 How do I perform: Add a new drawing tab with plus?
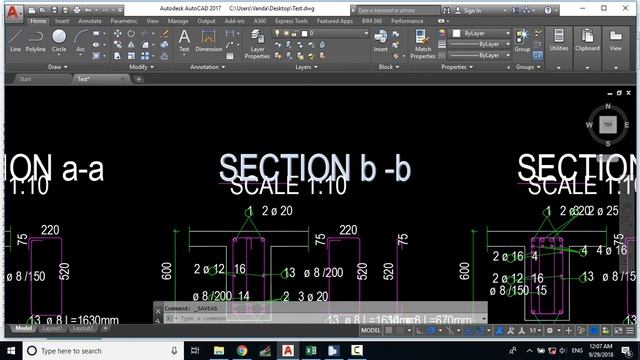click(x=139, y=79)
